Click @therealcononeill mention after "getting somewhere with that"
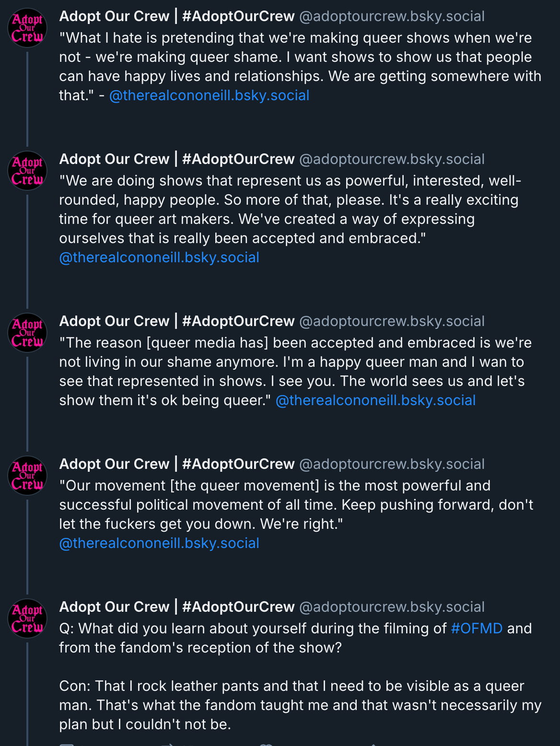 (x=209, y=95)
